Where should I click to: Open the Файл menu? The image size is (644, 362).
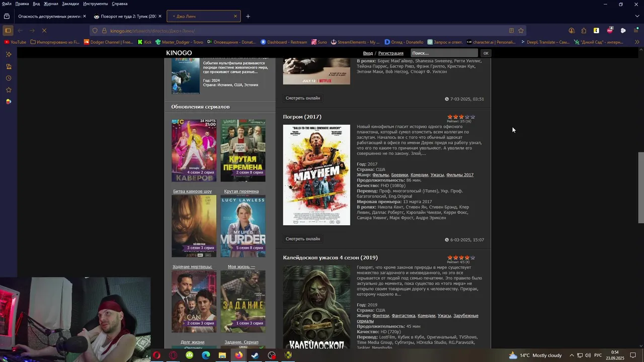click(x=7, y=4)
